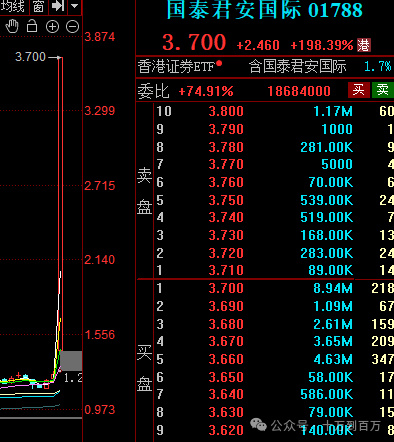Select sell level 10 price 3.800
Viewport: 394px width, 442px height.
tap(226, 111)
